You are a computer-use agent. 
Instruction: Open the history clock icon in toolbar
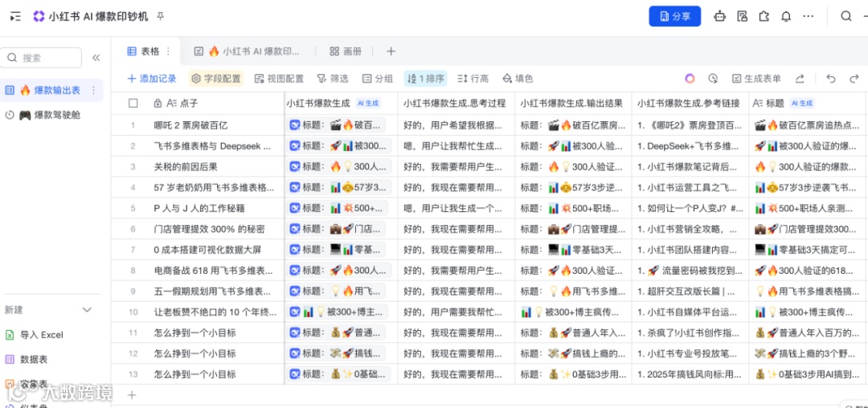(713, 79)
